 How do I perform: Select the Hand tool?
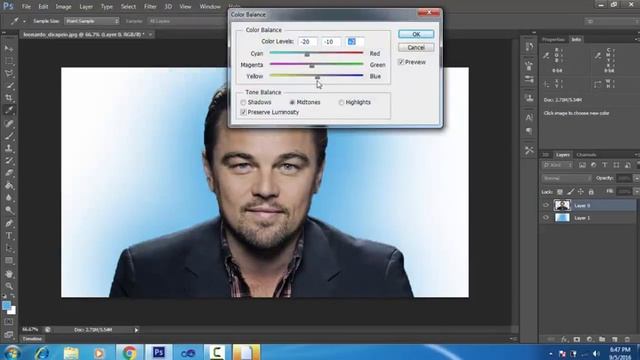9,274
